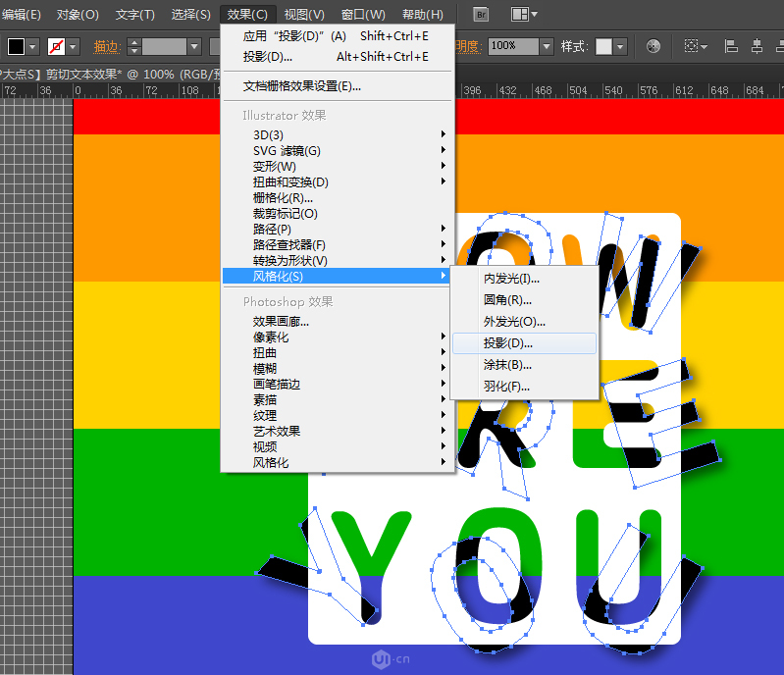Click the Recolor Artwork color wheel icon
The width and height of the screenshot is (784, 675).
(x=653, y=46)
